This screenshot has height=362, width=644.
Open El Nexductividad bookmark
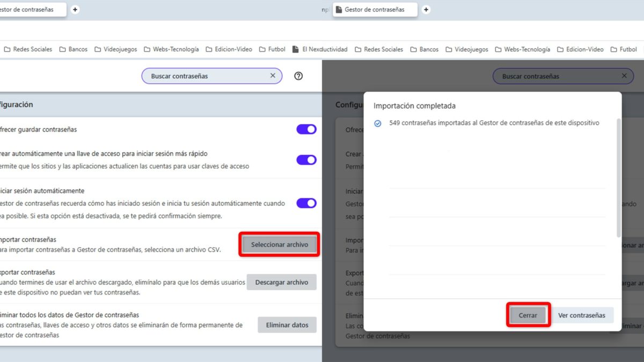319,49
